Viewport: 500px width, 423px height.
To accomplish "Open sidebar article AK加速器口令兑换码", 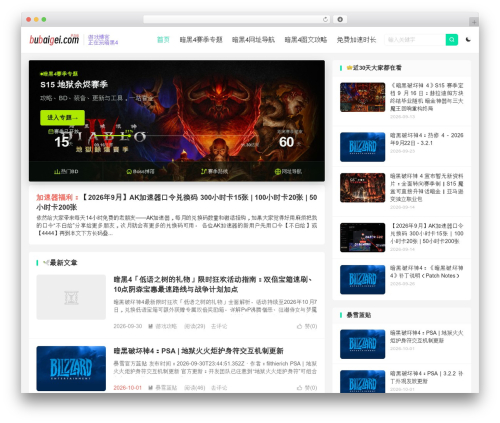I will point(427,234).
